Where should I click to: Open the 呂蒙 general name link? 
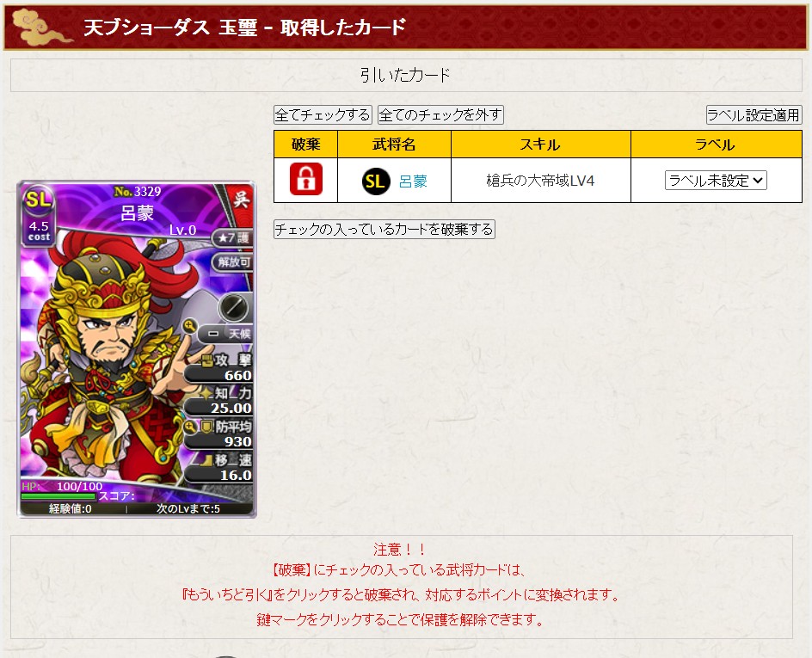[x=413, y=181]
